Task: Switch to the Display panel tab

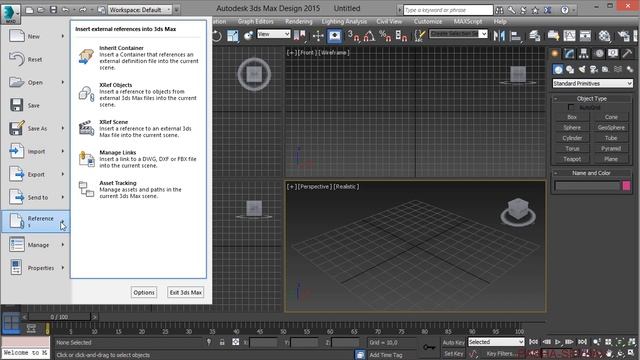Action: click(613, 53)
